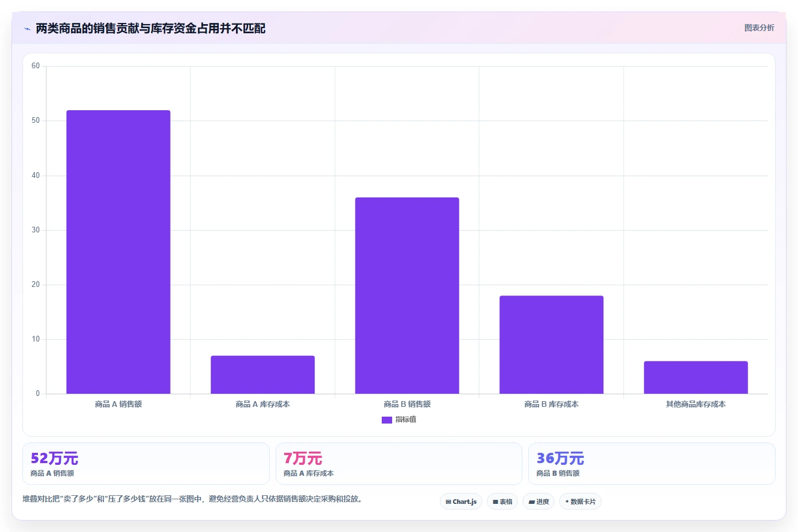Open the 7万元 data card

click(x=399, y=464)
